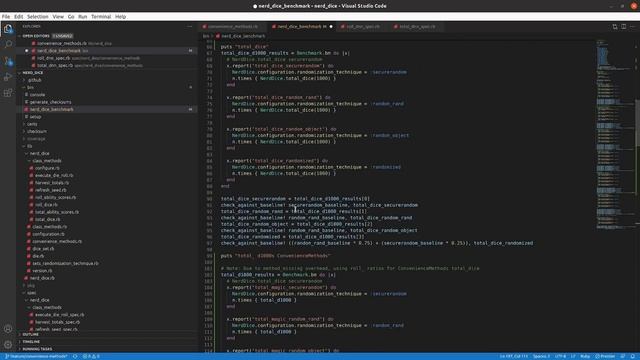The image size is (640, 360).
Task: Switch to roll_dnn_spec.rb editor tab
Action: pyautogui.click(x=363, y=27)
